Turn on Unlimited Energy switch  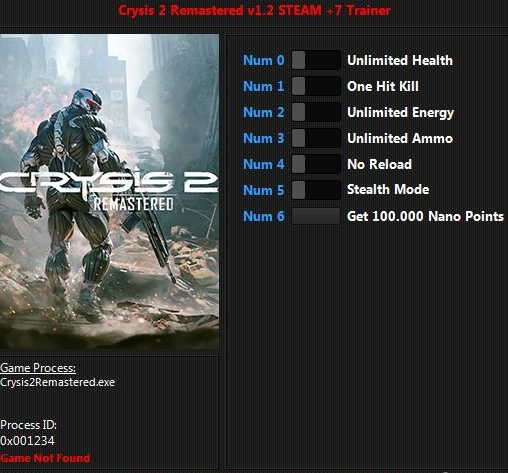[316, 112]
